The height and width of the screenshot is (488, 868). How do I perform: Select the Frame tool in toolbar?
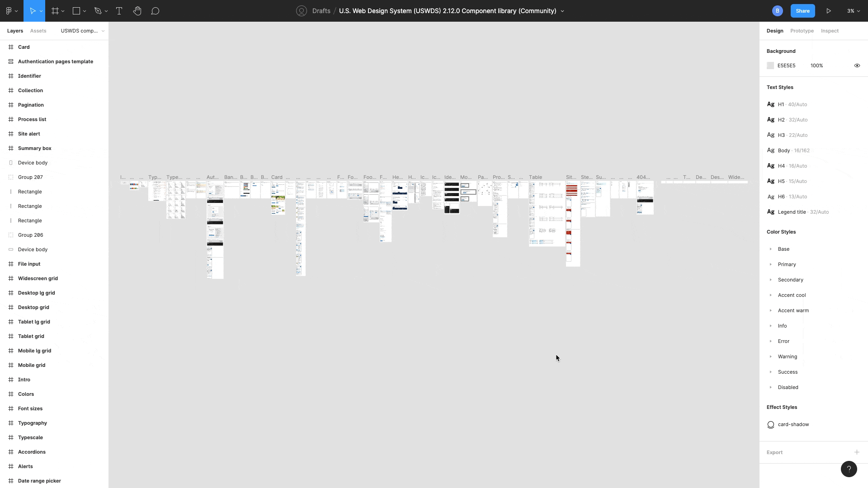point(55,11)
